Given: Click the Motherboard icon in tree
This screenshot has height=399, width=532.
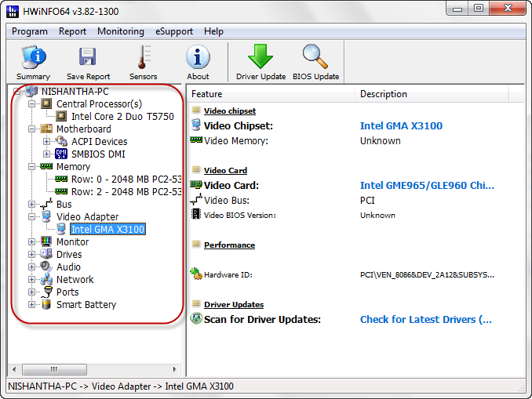Looking at the screenshot, I should click(46, 129).
